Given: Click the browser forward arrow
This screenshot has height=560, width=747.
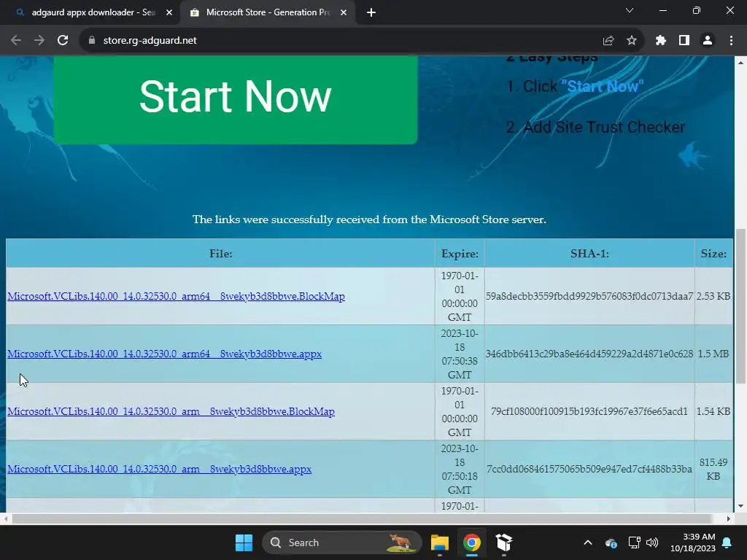Looking at the screenshot, I should pyautogui.click(x=39, y=41).
